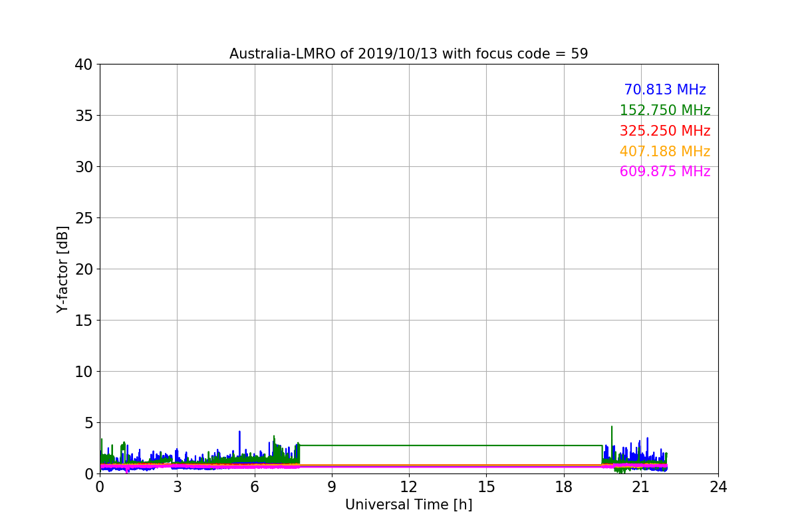The width and height of the screenshot is (798, 532).
Task: Click the y-axis tick label 35
Action: click(x=83, y=116)
